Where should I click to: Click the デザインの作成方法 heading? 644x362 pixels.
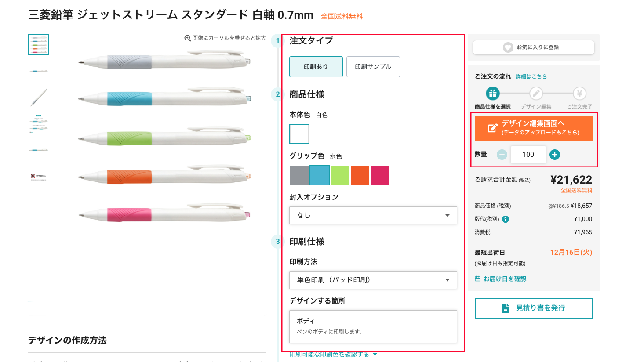coord(67,340)
